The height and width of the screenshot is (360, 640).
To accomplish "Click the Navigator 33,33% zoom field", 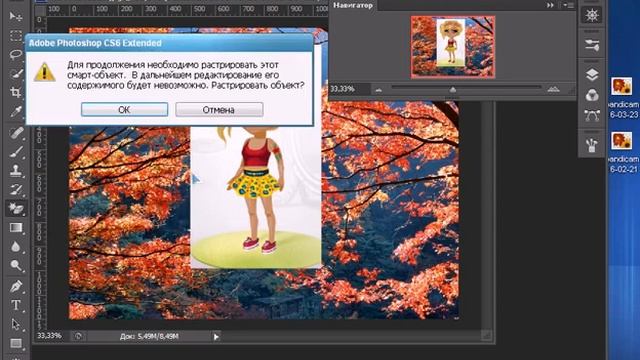I will [343, 89].
